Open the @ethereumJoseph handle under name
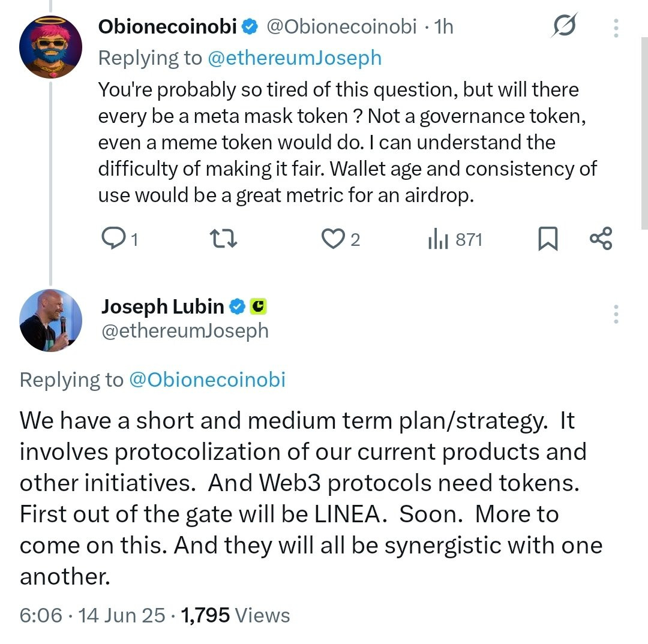The height and width of the screenshot is (644, 648). tap(185, 331)
